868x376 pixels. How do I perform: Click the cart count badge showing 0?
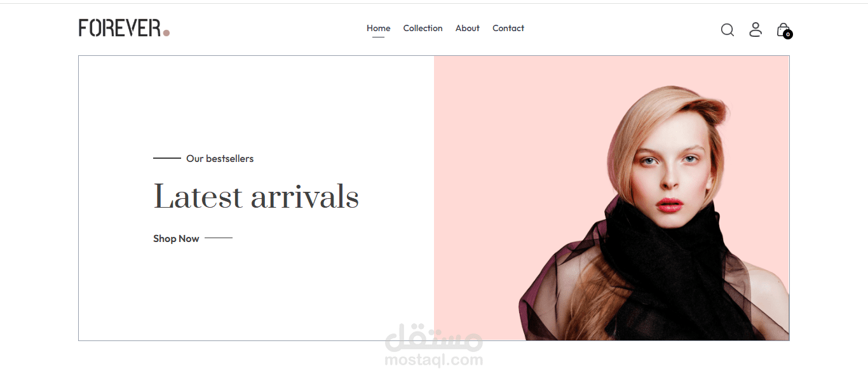[x=788, y=34]
